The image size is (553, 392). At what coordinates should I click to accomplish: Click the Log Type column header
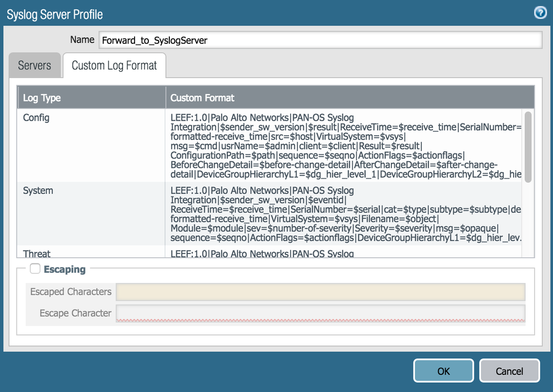pyautogui.click(x=91, y=98)
